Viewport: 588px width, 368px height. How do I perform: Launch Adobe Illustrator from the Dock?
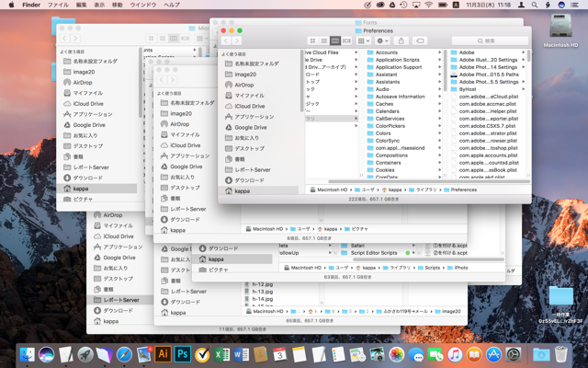[164, 354]
